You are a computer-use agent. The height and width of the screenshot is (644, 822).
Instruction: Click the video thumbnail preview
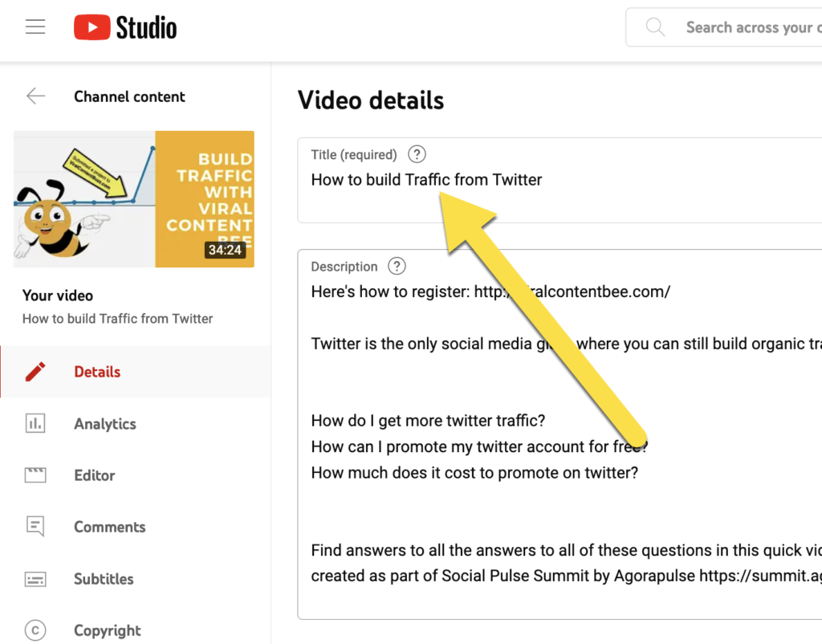(x=134, y=199)
